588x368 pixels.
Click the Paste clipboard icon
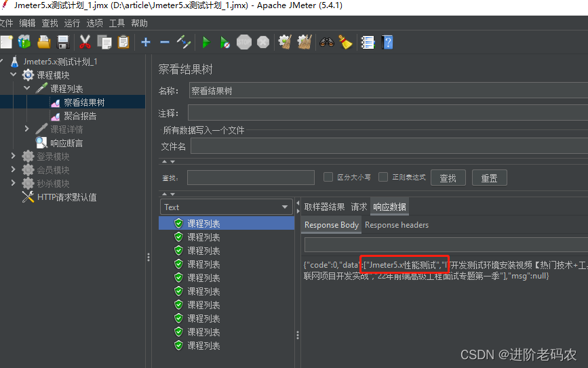(123, 42)
